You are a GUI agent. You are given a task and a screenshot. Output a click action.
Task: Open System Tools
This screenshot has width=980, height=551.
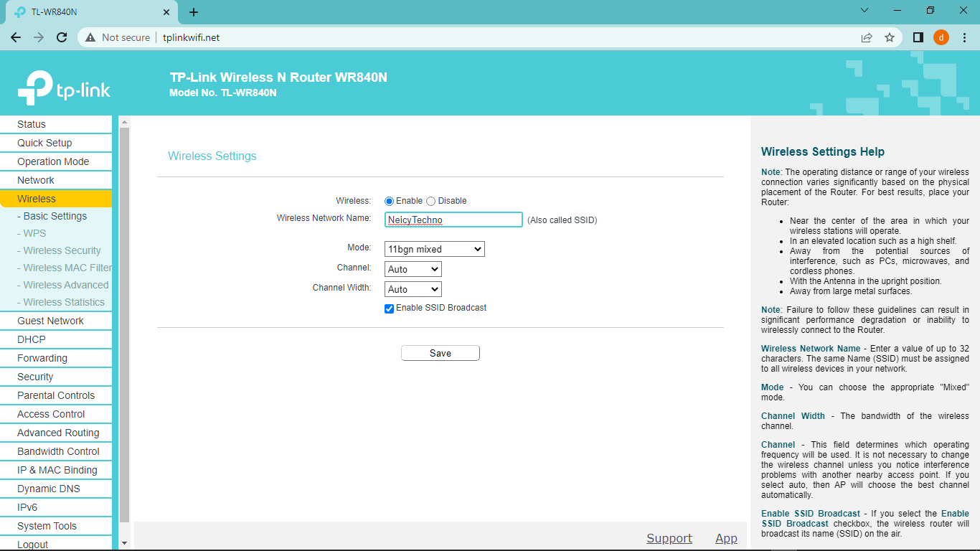click(56, 526)
